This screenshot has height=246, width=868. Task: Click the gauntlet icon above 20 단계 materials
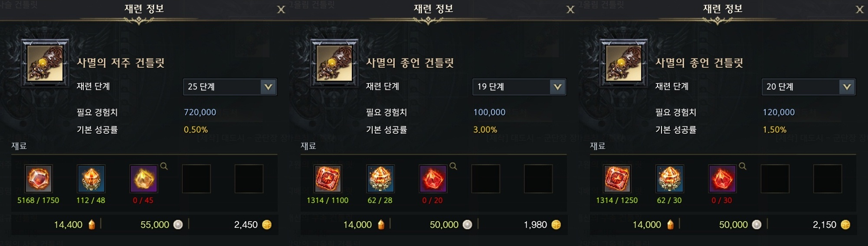click(x=624, y=63)
